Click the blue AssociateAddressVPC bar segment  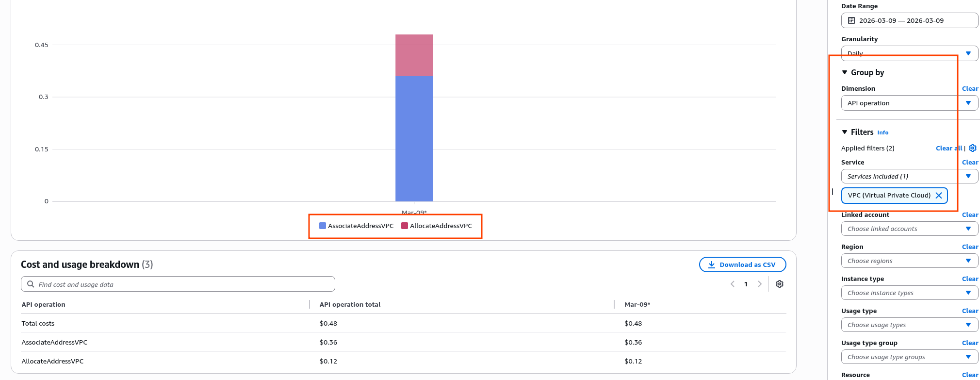click(x=414, y=138)
